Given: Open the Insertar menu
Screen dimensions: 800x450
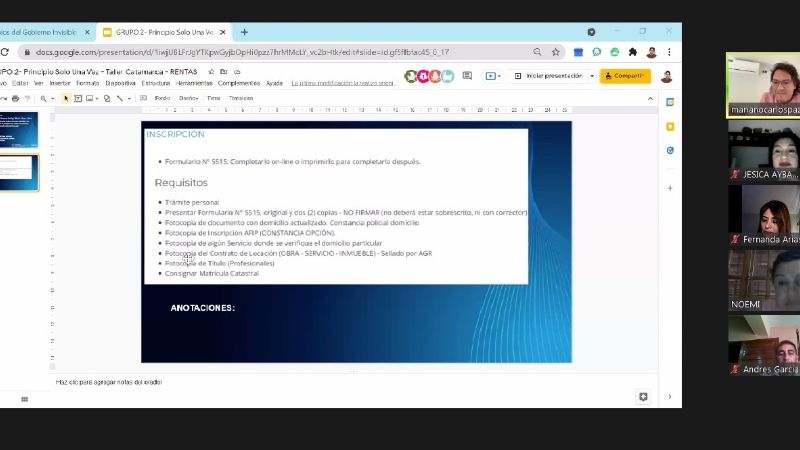Looking at the screenshot, I should pos(60,83).
